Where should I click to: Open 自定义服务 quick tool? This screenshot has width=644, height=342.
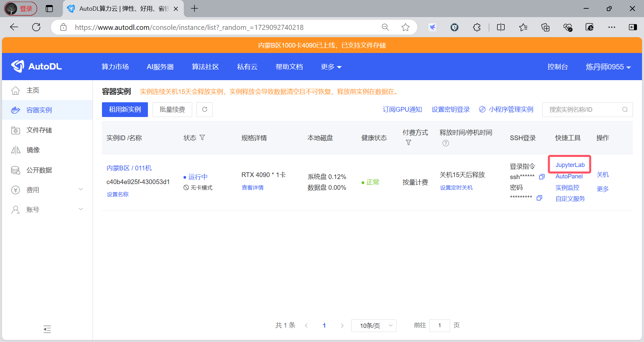coord(570,198)
